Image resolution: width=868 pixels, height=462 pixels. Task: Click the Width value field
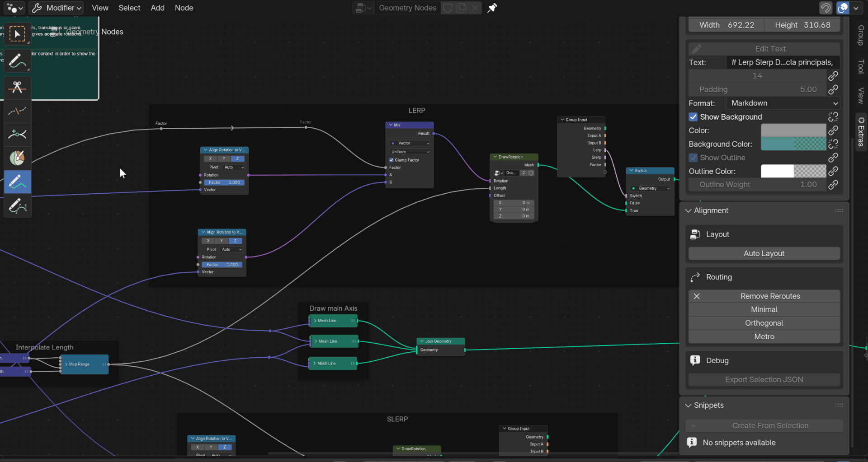click(x=726, y=25)
